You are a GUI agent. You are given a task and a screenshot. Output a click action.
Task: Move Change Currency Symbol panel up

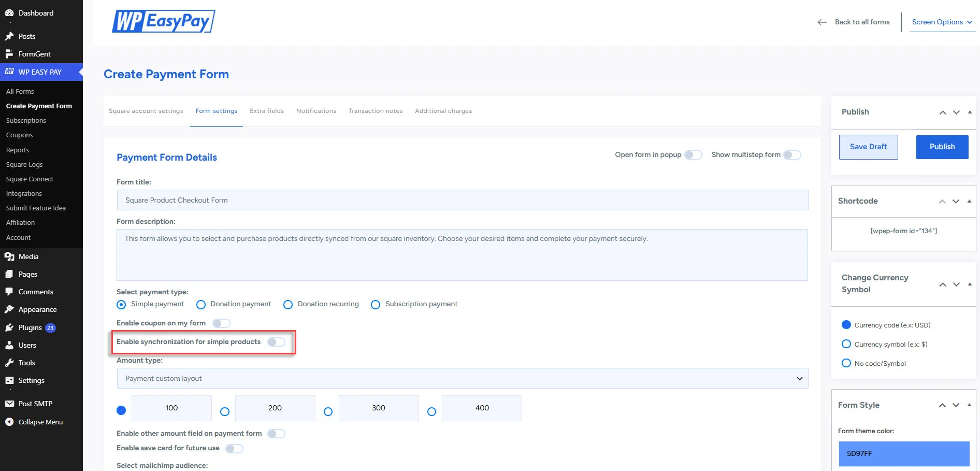tap(943, 284)
